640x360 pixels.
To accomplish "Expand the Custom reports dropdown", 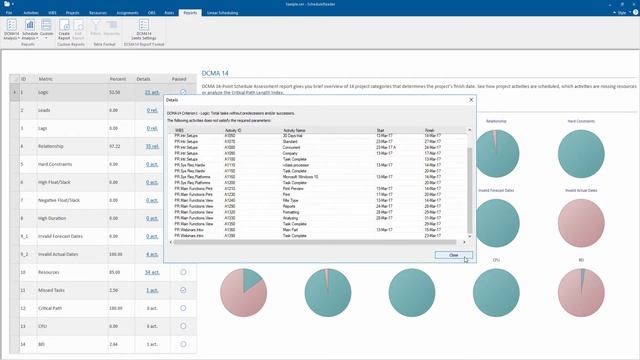I will (47, 29).
